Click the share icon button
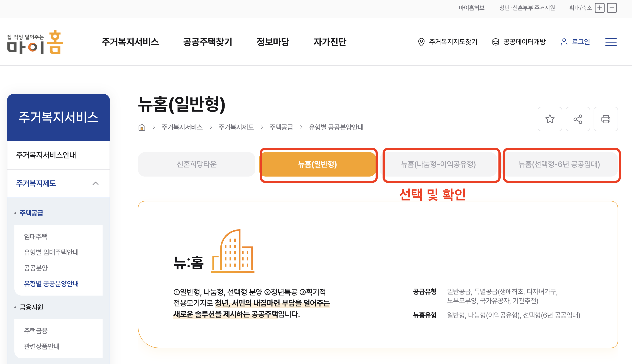Viewport: 632px width, 364px height. [578, 119]
